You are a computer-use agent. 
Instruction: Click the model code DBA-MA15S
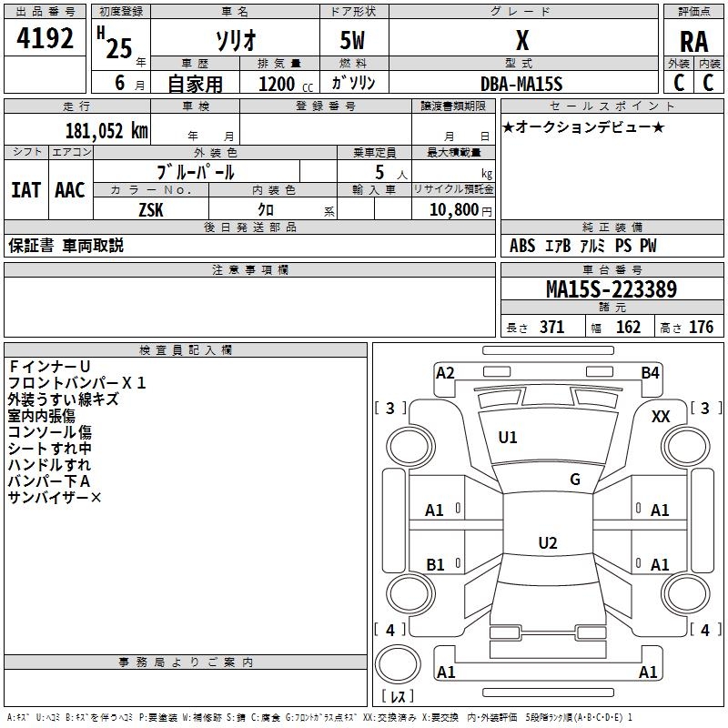coord(521,84)
